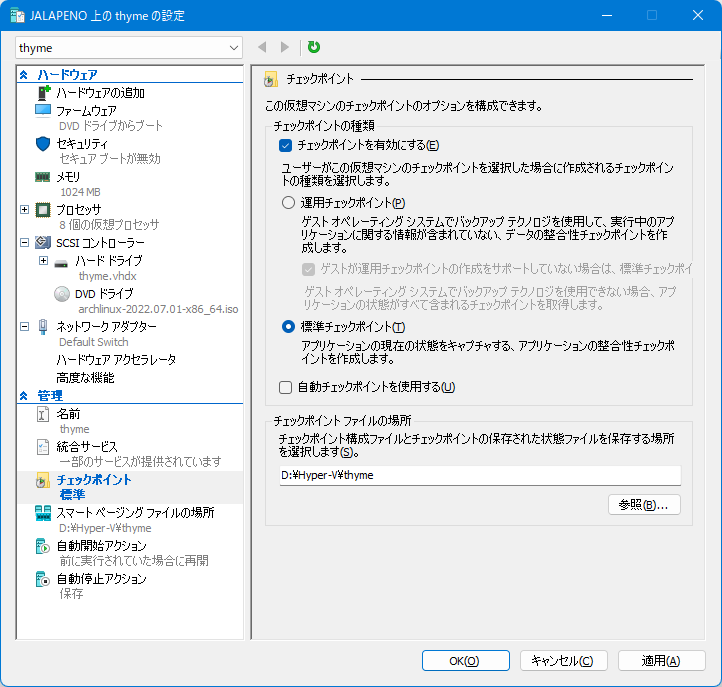Click the 自動停止アクション icon
This screenshot has height=687, width=722.
(x=43, y=579)
